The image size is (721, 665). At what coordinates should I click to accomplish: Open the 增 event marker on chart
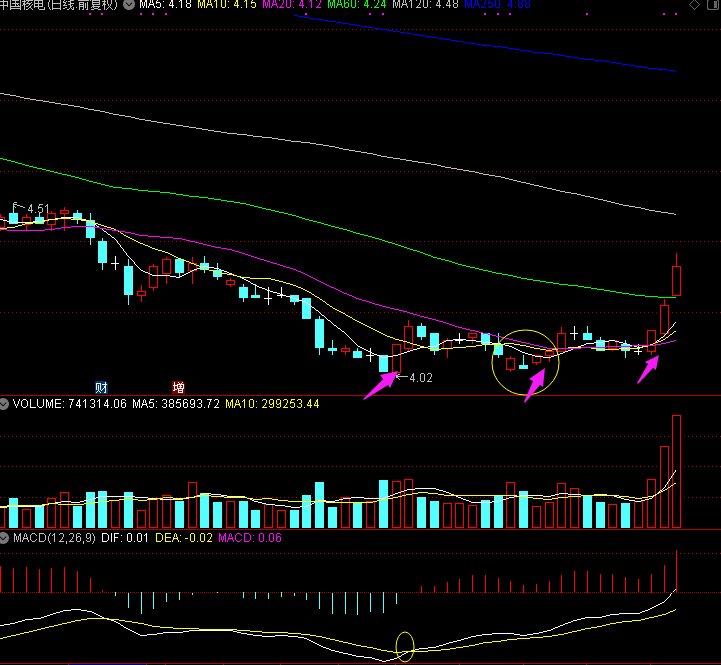pos(178,388)
